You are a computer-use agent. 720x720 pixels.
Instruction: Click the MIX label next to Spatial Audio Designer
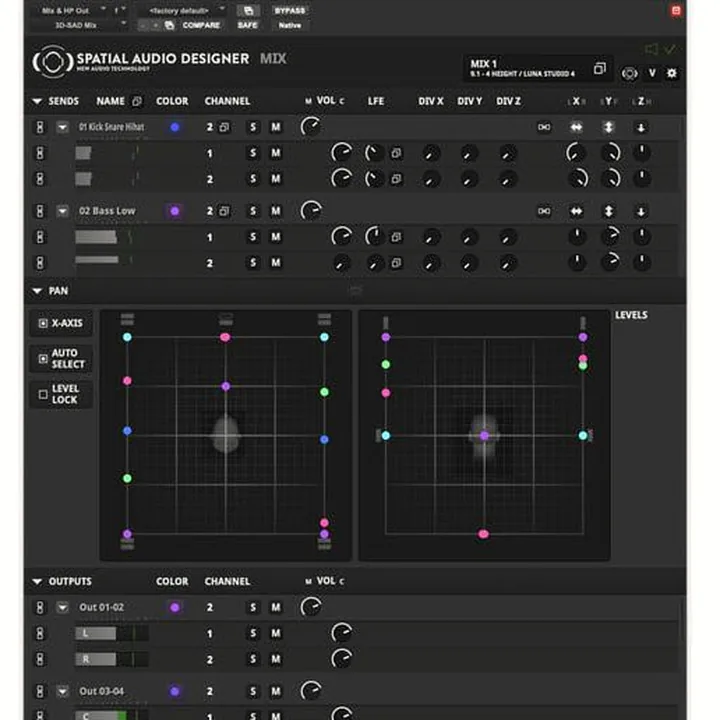273,59
